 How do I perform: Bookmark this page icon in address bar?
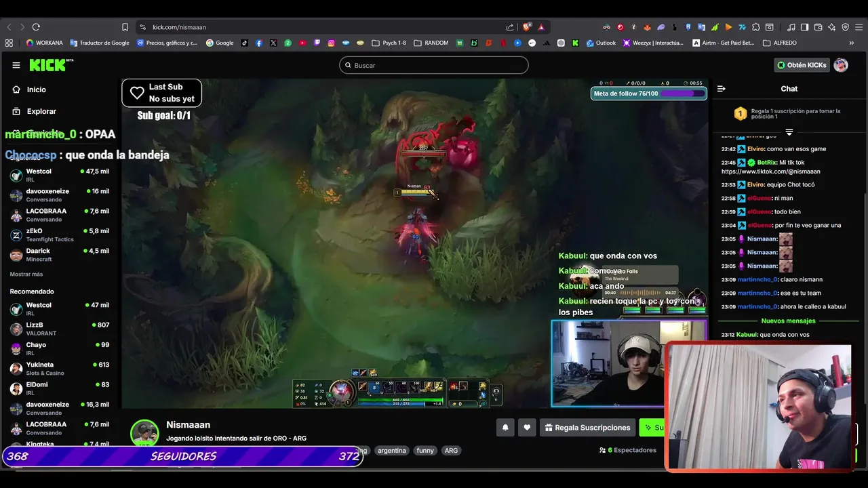pos(125,27)
